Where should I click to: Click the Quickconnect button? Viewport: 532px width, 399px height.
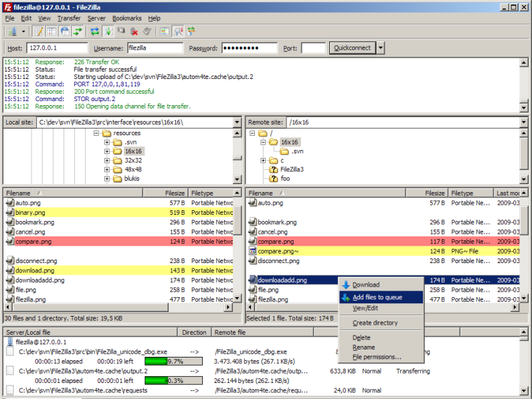coord(353,48)
